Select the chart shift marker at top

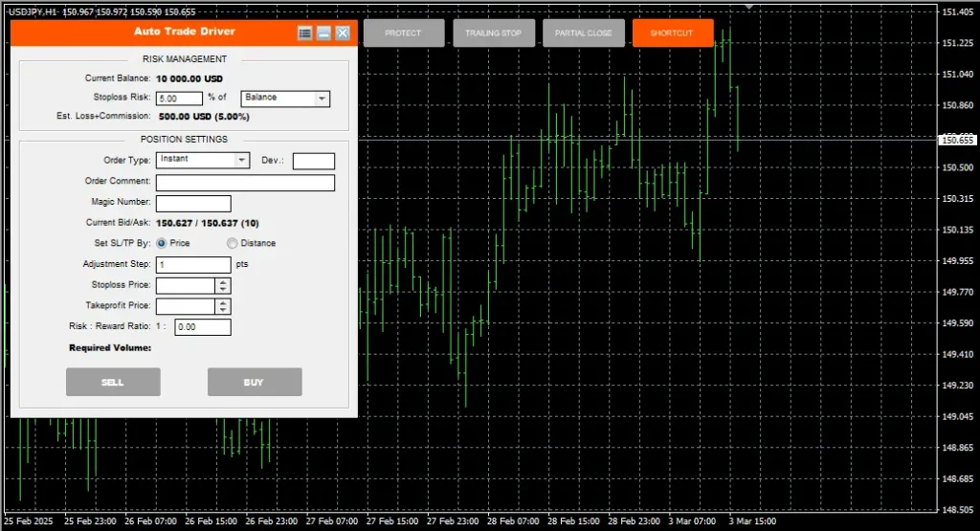[x=748, y=7]
